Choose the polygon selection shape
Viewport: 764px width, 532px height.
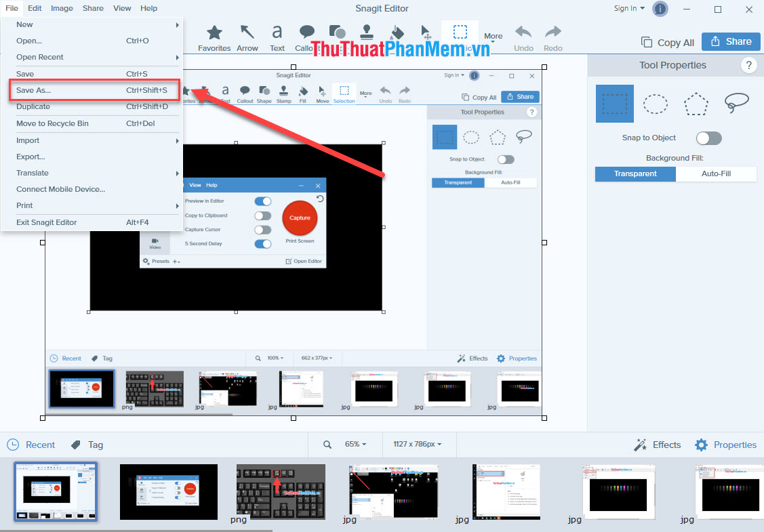coord(696,103)
